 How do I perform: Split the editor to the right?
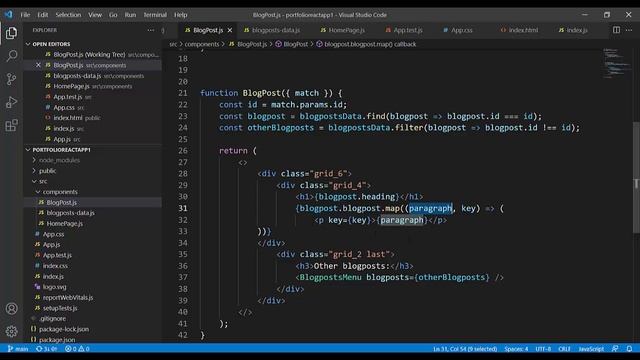tap(616, 30)
